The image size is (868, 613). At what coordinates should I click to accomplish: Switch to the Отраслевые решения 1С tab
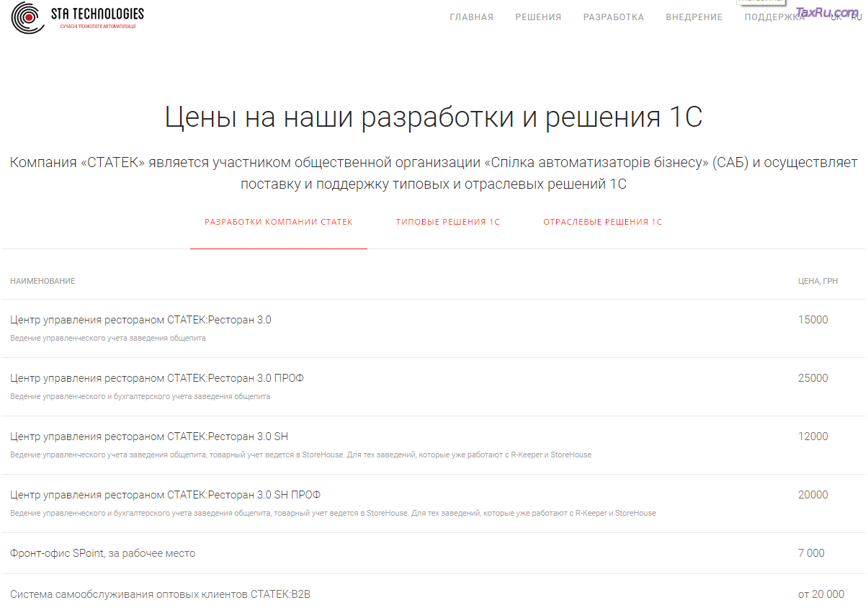point(602,222)
